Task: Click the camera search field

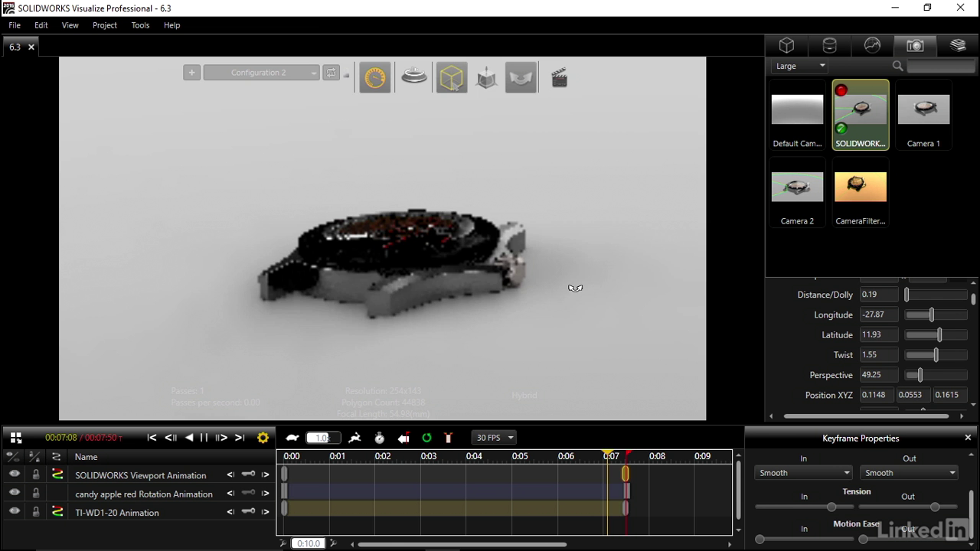Action: point(941,66)
